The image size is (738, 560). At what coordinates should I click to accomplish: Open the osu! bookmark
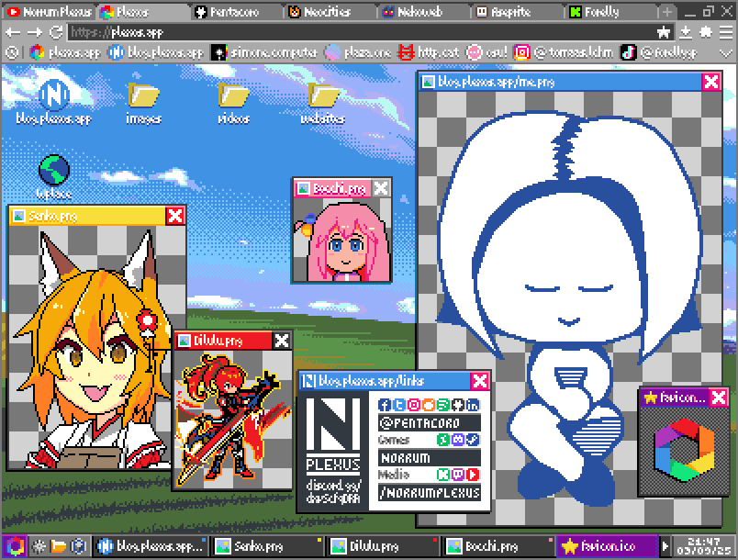[486, 52]
